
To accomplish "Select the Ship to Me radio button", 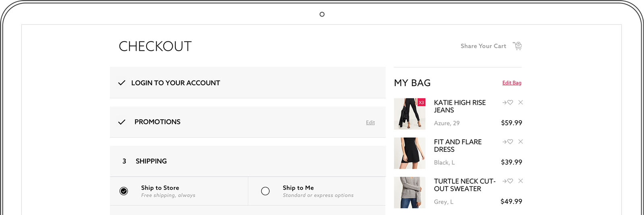I will 265,191.
